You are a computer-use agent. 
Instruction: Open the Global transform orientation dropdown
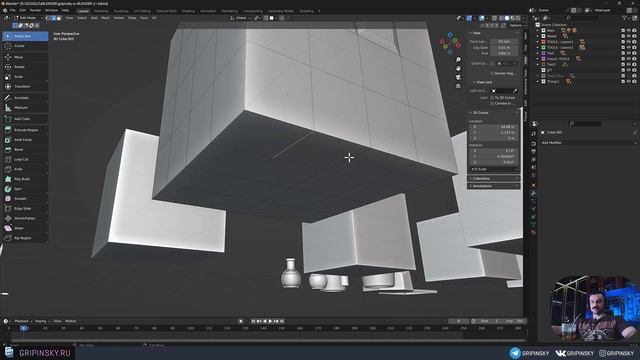tap(240, 18)
